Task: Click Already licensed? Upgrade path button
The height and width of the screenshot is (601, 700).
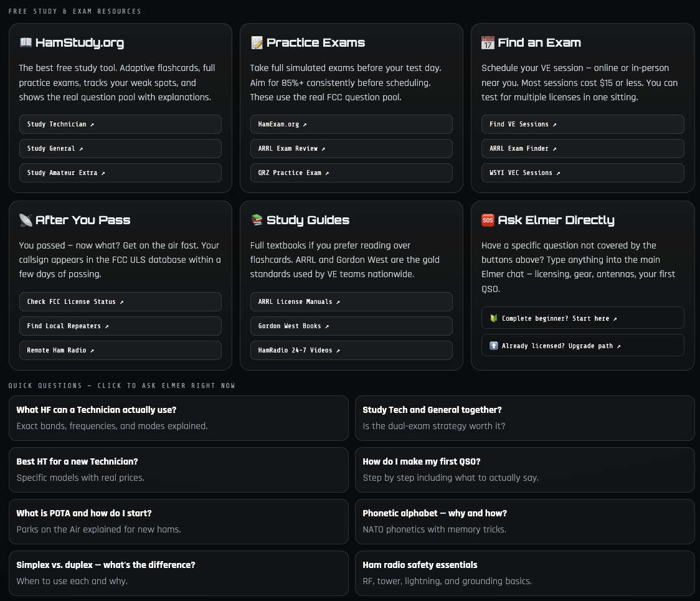Action: pyautogui.click(x=582, y=345)
